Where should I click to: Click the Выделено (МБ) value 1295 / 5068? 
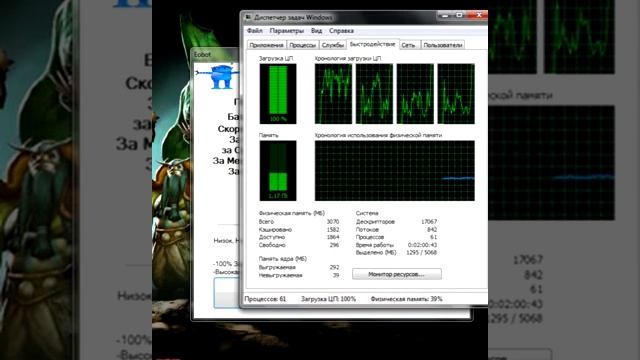pyautogui.click(x=422, y=253)
